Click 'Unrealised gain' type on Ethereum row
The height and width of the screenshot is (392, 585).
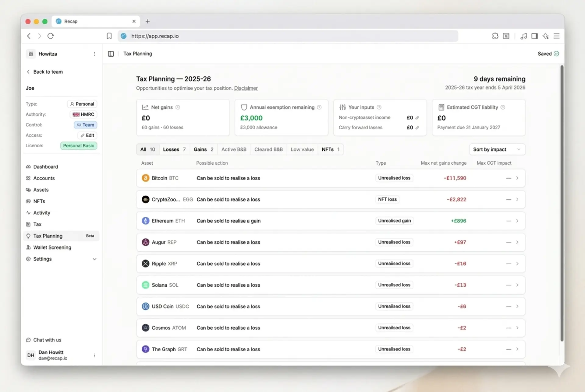coord(394,221)
